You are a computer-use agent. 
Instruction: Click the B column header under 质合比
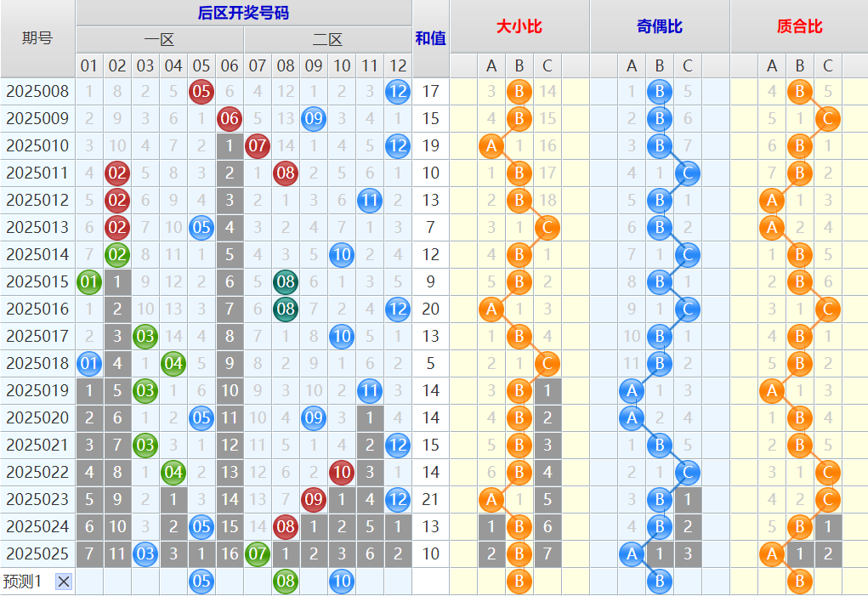800,65
